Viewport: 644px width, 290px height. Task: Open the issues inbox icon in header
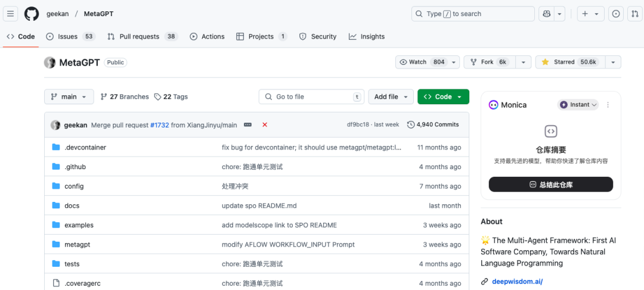[615, 14]
